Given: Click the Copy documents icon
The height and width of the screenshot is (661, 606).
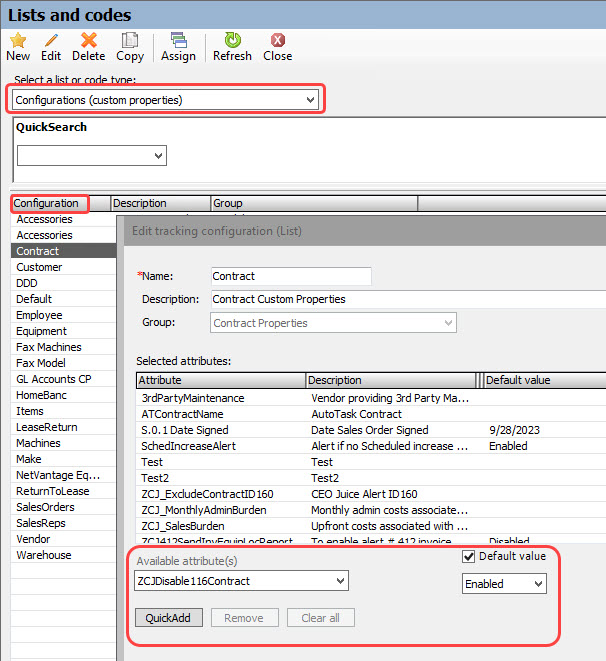Looking at the screenshot, I should click(x=130, y=40).
